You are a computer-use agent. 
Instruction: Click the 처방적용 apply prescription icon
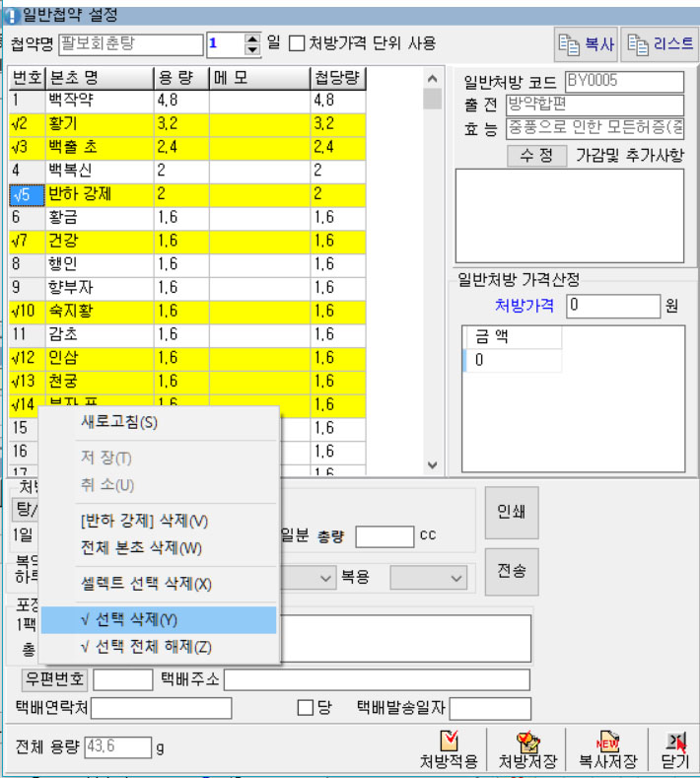tap(449, 750)
